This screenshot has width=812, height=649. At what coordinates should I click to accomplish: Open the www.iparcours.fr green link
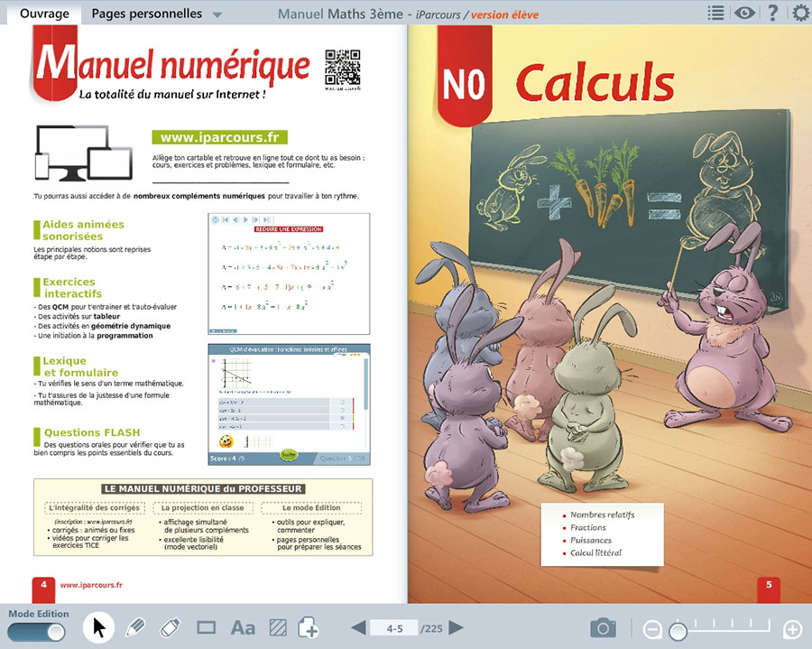pyautogui.click(x=219, y=137)
